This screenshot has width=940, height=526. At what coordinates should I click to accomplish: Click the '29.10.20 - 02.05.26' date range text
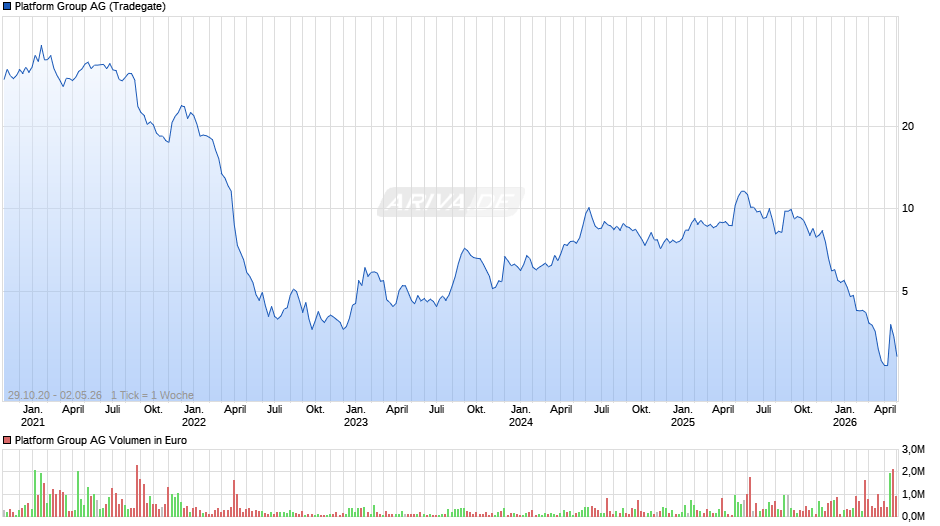55,395
